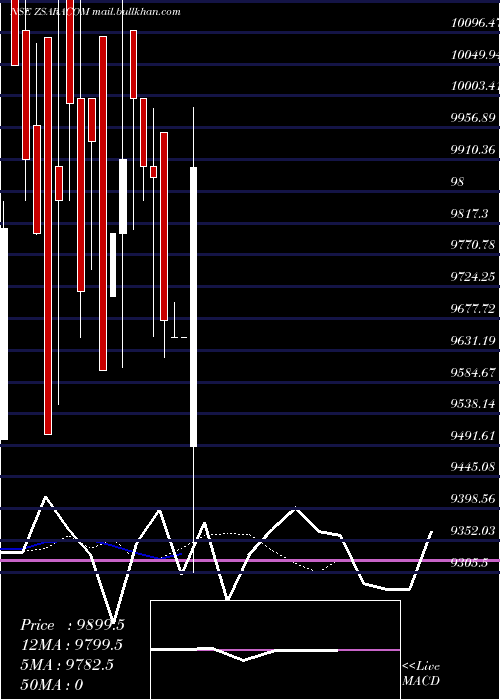
Task: Click the price label 9724.25
Action: (473, 277)
